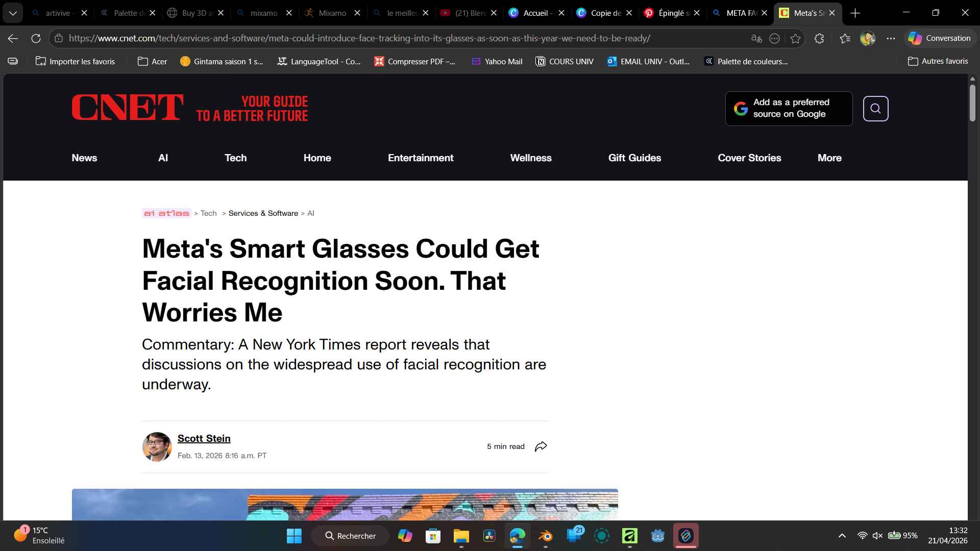
Task: Open the Acer bookmarks folder
Action: coord(152,61)
